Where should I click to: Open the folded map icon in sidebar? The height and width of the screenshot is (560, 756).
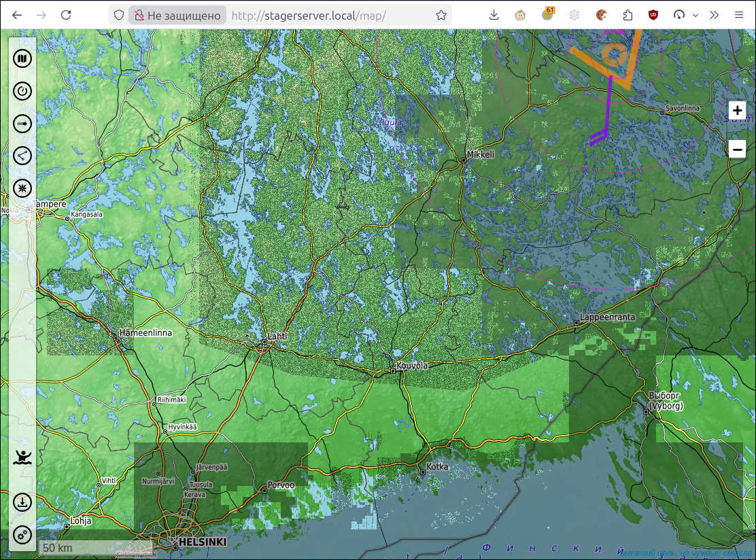coord(22,59)
